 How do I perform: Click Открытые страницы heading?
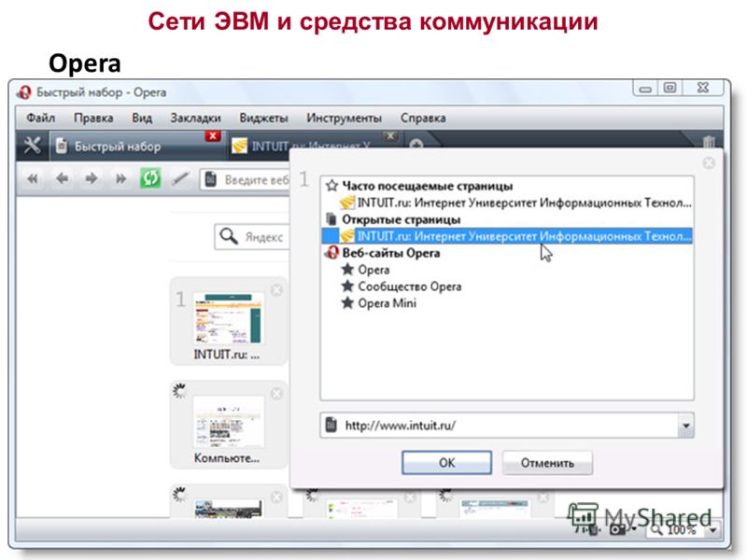pyautogui.click(x=402, y=219)
